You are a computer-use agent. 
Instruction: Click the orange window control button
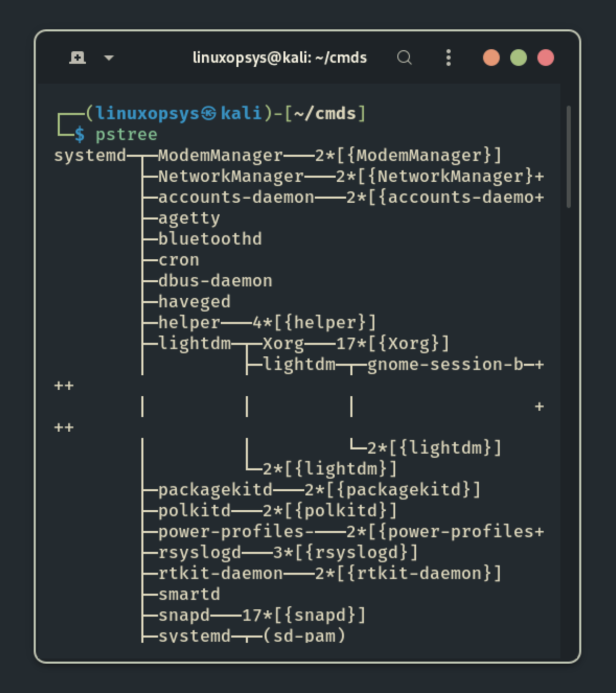(x=491, y=57)
